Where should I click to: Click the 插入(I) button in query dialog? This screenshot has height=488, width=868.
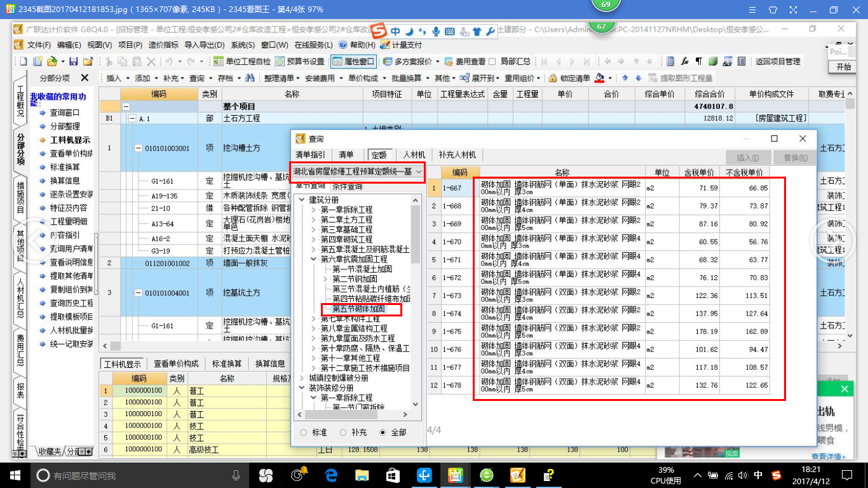pos(748,158)
